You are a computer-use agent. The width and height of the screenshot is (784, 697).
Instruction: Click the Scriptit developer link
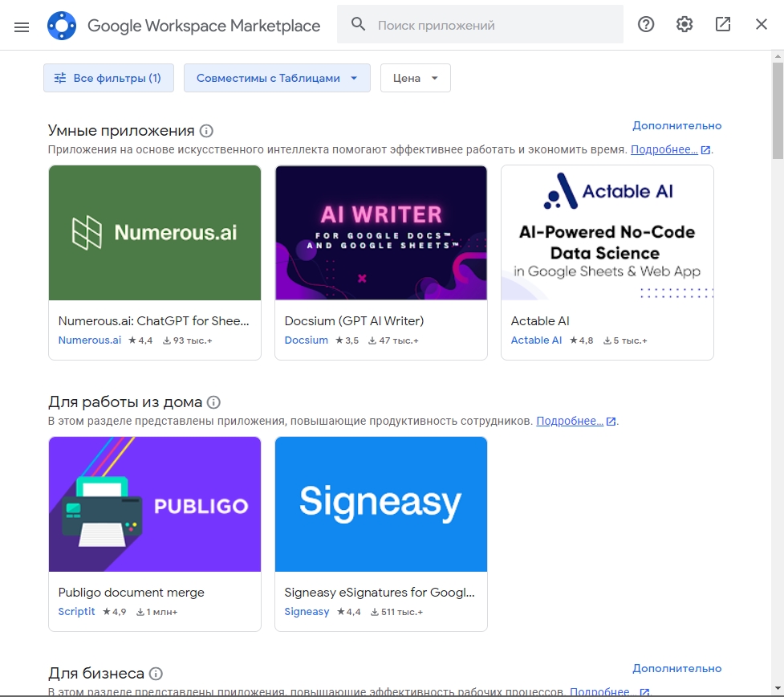pos(76,612)
